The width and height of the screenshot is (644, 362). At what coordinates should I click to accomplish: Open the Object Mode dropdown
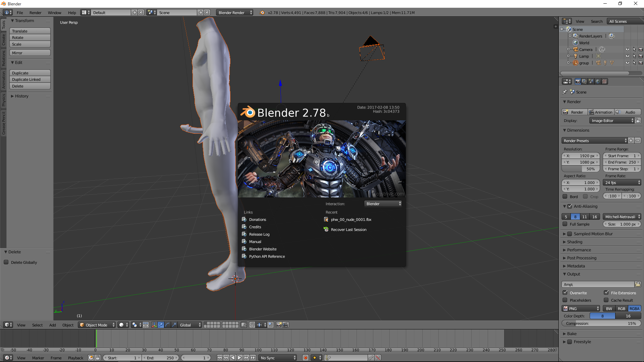(x=97, y=325)
